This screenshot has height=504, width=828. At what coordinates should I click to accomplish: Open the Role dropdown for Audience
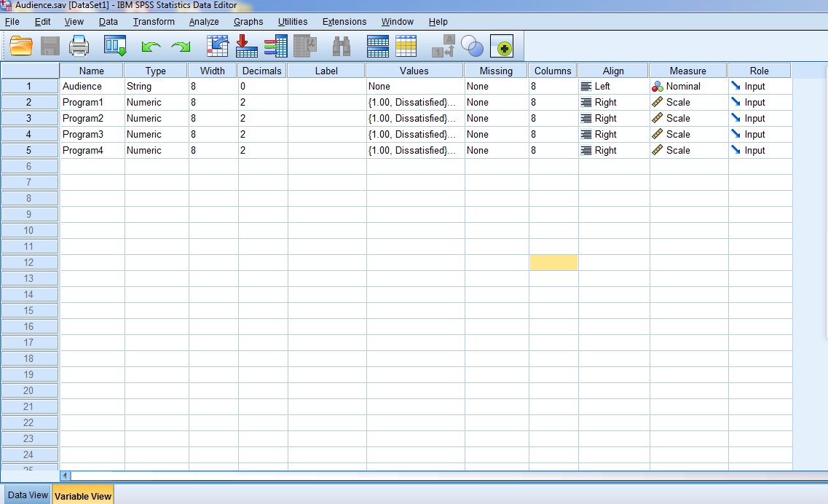tap(760, 86)
